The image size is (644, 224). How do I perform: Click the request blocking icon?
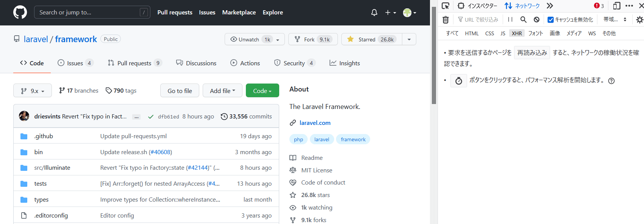[x=536, y=19]
